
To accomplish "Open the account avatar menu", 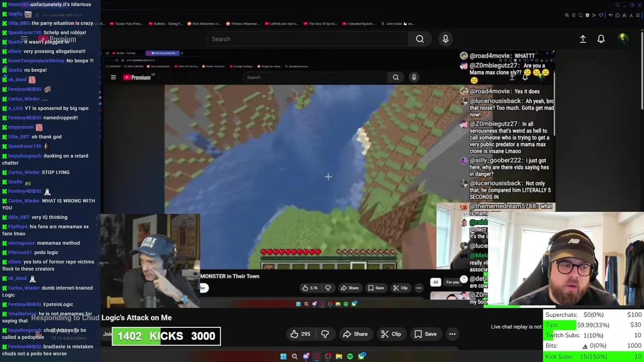I will [x=623, y=38].
